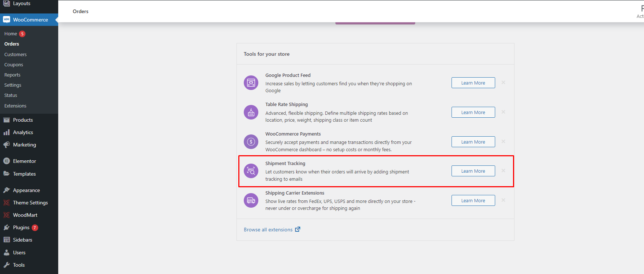Open the WoodMart menu label

click(x=25, y=215)
